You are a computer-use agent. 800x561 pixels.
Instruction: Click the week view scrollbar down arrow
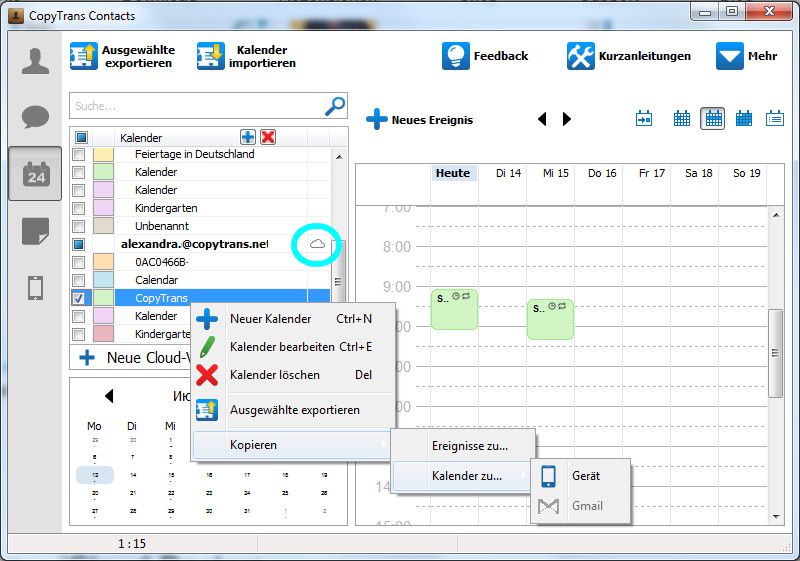click(776, 517)
